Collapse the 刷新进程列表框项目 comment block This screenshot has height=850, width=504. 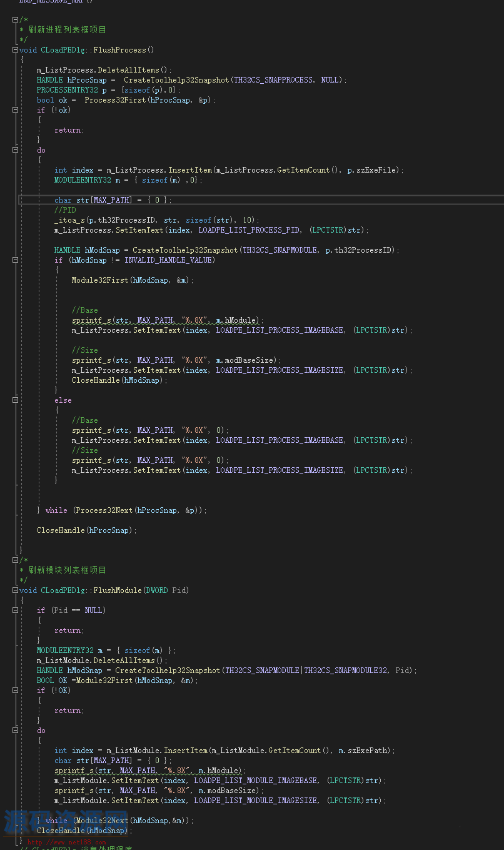[16, 20]
